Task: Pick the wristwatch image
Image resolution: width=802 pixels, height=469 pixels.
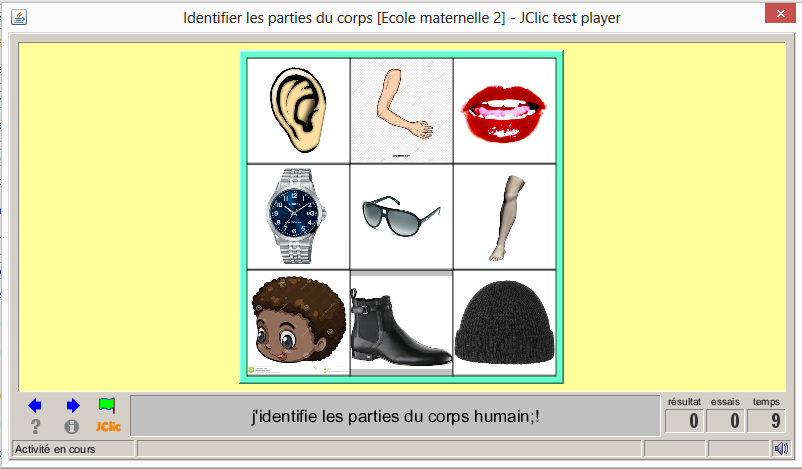Action: click(298, 217)
